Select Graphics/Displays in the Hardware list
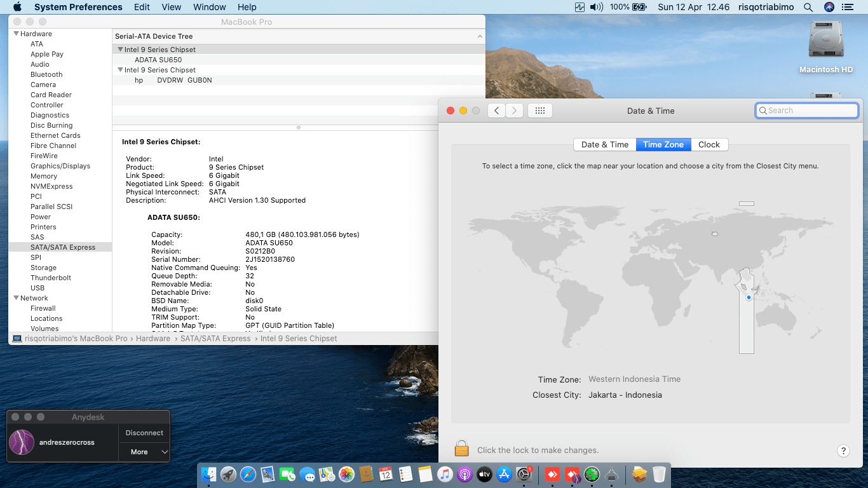Screen dimensions: 868x488 click(x=60, y=166)
